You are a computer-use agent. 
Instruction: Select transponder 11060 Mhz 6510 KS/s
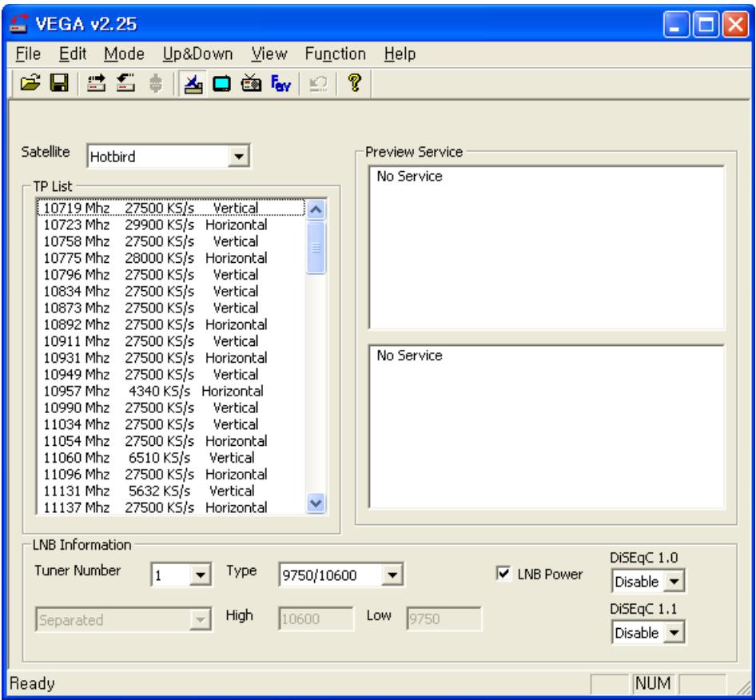(x=171, y=458)
